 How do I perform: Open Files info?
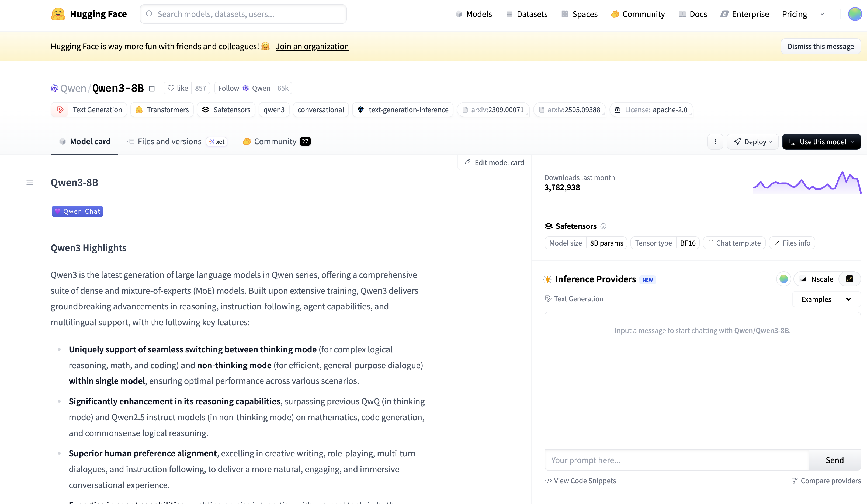(792, 243)
